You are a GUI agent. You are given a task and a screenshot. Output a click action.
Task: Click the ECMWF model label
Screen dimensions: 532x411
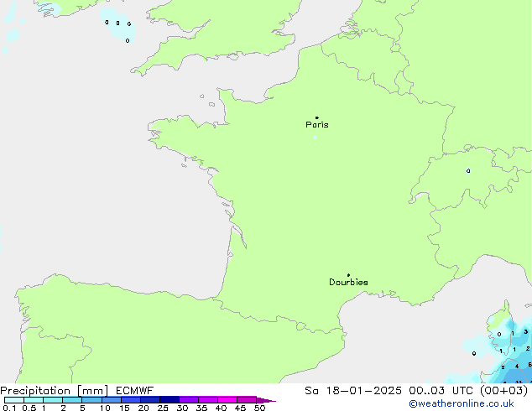[134, 390]
